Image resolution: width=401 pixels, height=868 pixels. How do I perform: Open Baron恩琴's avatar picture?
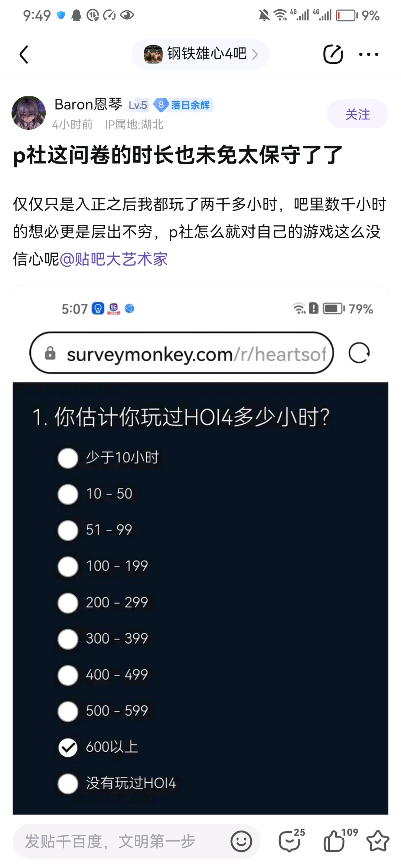point(29,113)
